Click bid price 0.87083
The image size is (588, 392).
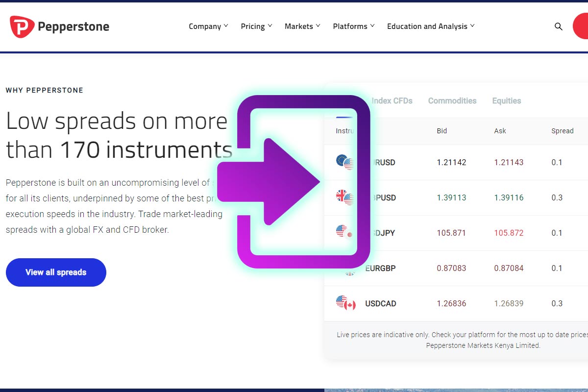(452, 268)
